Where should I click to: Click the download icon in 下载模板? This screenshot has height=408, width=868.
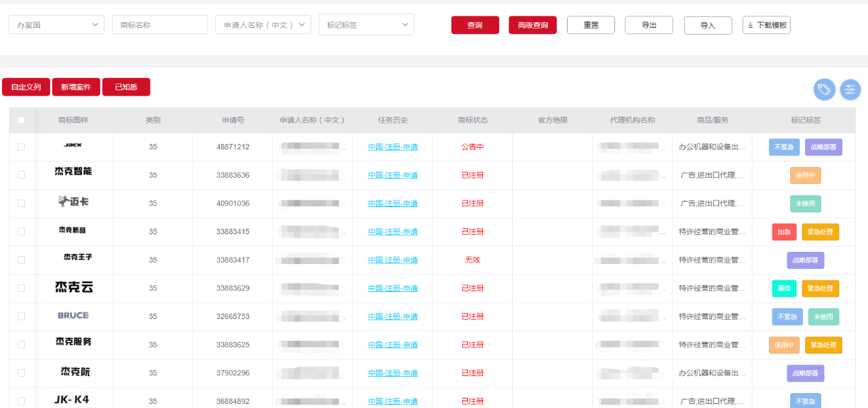coord(751,25)
